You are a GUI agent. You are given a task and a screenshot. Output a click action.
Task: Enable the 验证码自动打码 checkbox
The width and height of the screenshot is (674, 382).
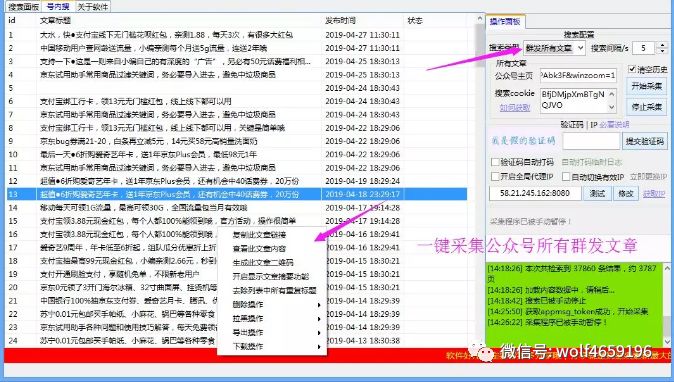495,162
